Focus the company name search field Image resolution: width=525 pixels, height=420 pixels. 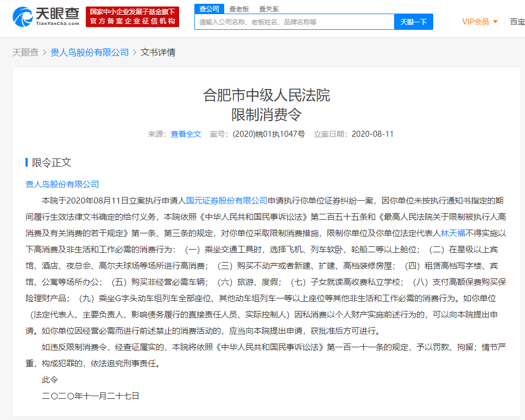pyautogui.click(x=294, y=22)
